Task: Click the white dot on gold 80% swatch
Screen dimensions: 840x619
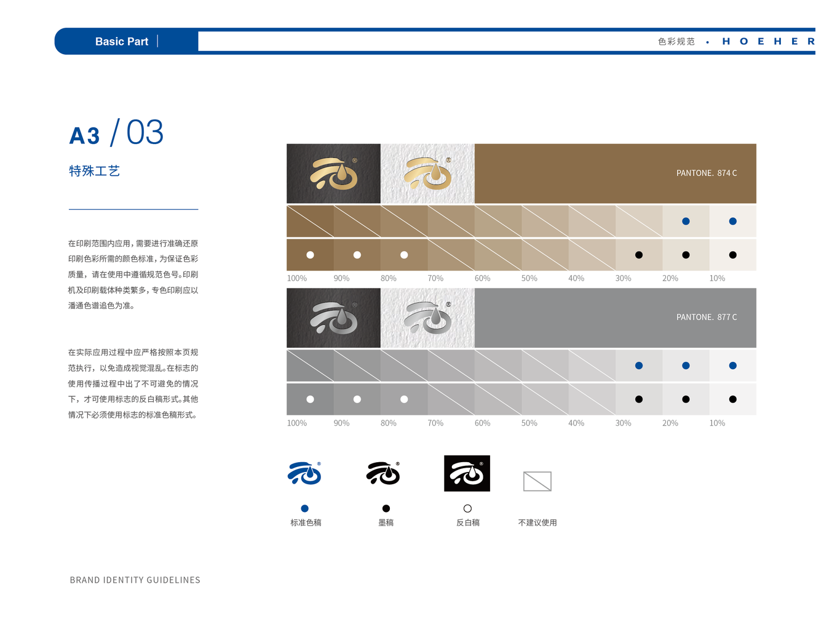Action: 404,255
